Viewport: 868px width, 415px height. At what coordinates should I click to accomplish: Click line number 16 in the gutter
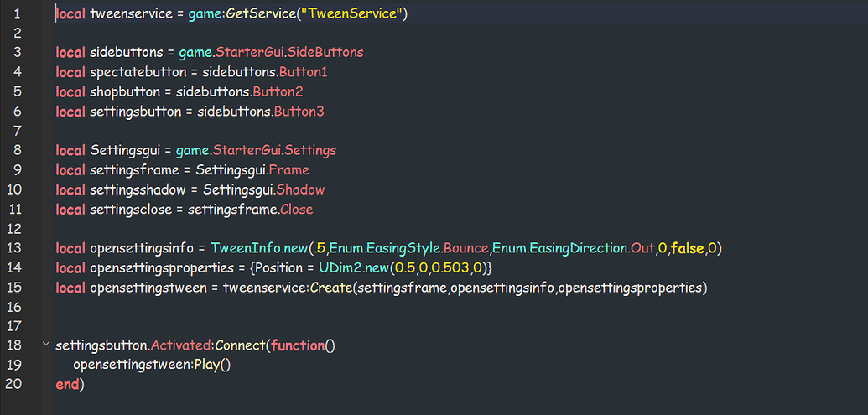pos(14,307)
